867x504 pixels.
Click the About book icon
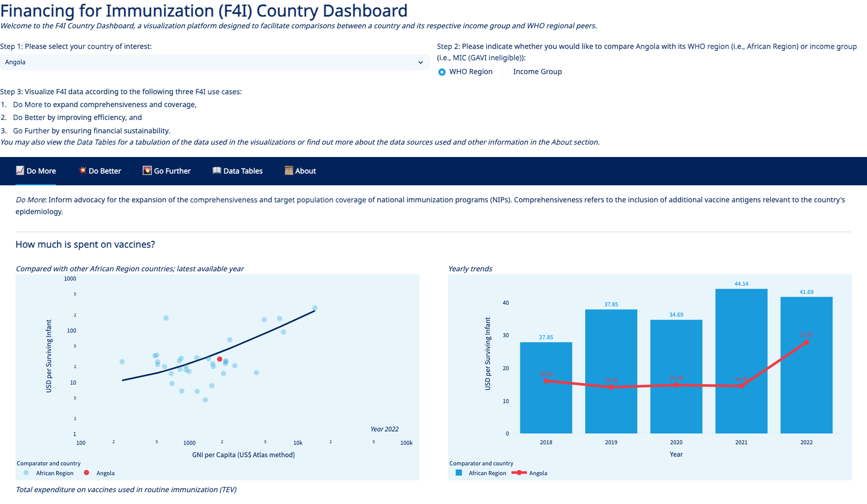point(288,170)
